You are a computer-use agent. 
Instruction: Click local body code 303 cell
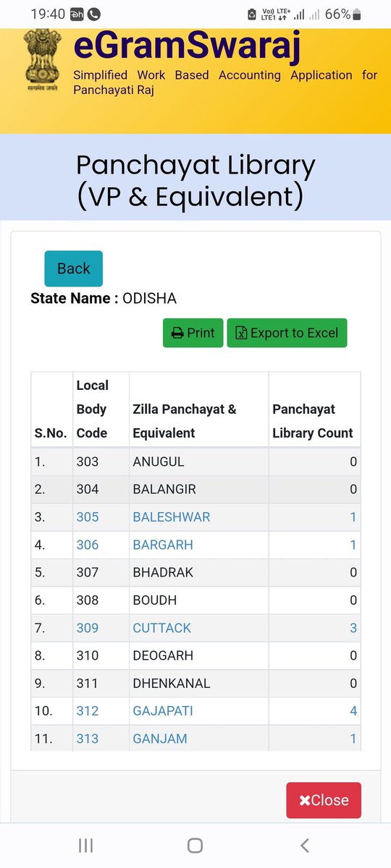pos(88,461)
